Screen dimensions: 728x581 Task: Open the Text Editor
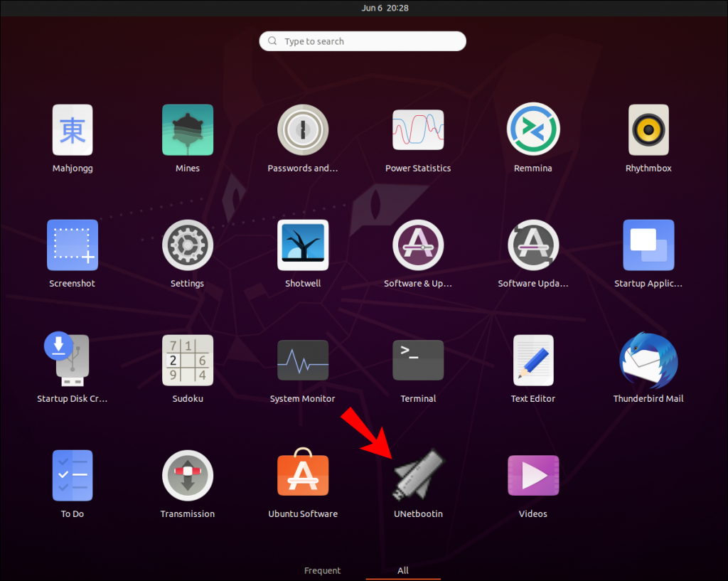(533, 360)
